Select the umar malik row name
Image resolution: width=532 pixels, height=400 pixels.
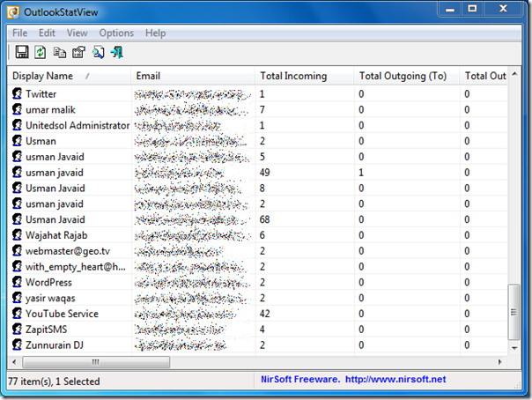coord(50,109)
